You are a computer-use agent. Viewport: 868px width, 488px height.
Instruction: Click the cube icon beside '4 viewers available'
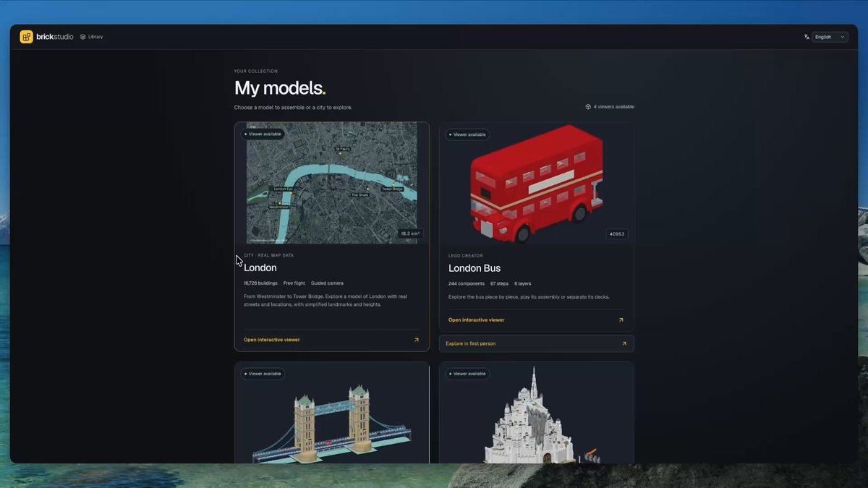[x=588, y=107]
